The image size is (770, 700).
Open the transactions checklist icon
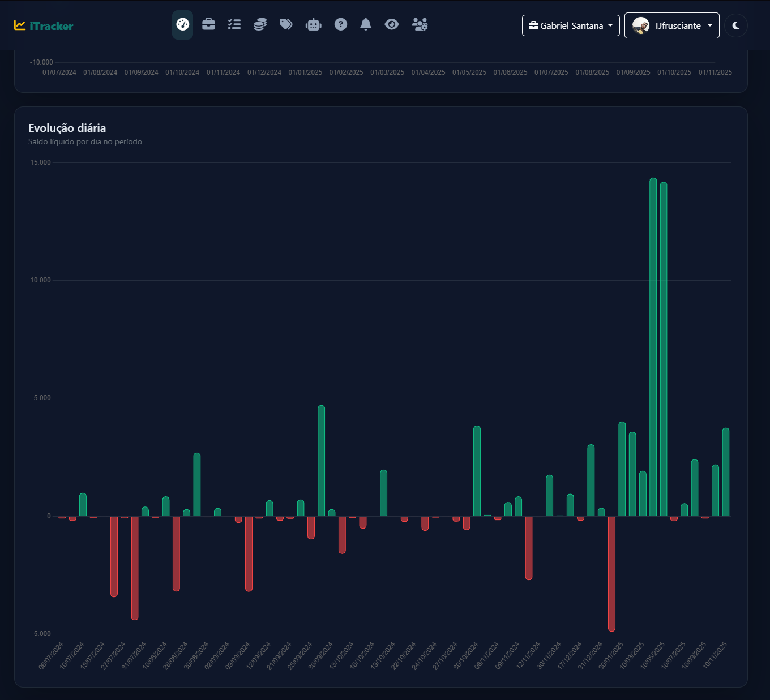point(234,24)
